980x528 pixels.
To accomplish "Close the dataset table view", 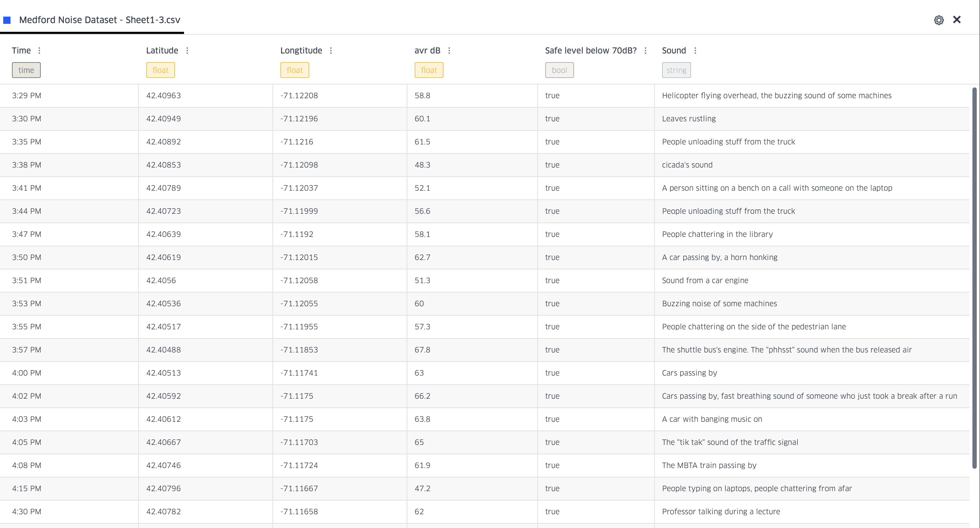I will (957, 20).
